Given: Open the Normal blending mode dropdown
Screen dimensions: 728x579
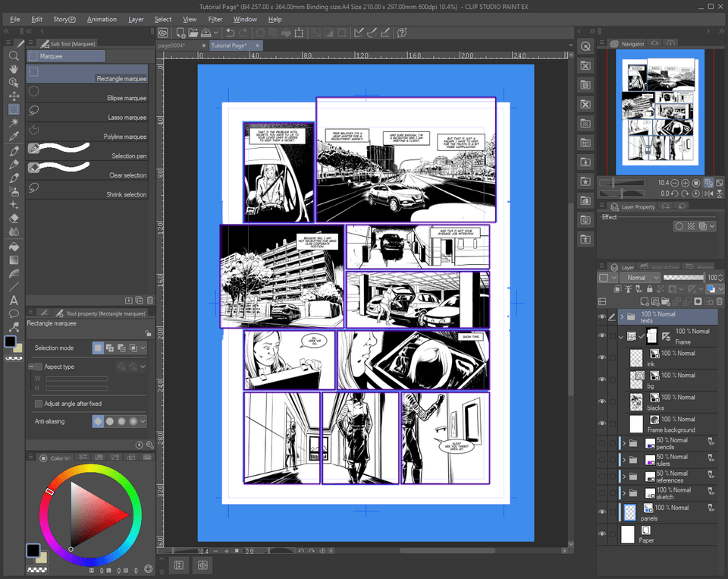Looking at the screenshot, I should (x=640, y=278).
